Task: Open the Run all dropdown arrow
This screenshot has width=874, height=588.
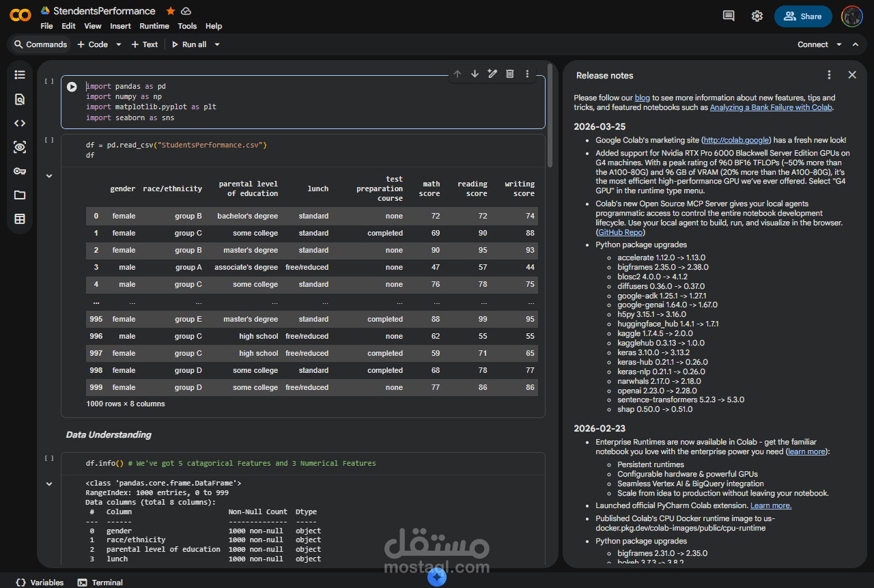Action: point(217,44)
